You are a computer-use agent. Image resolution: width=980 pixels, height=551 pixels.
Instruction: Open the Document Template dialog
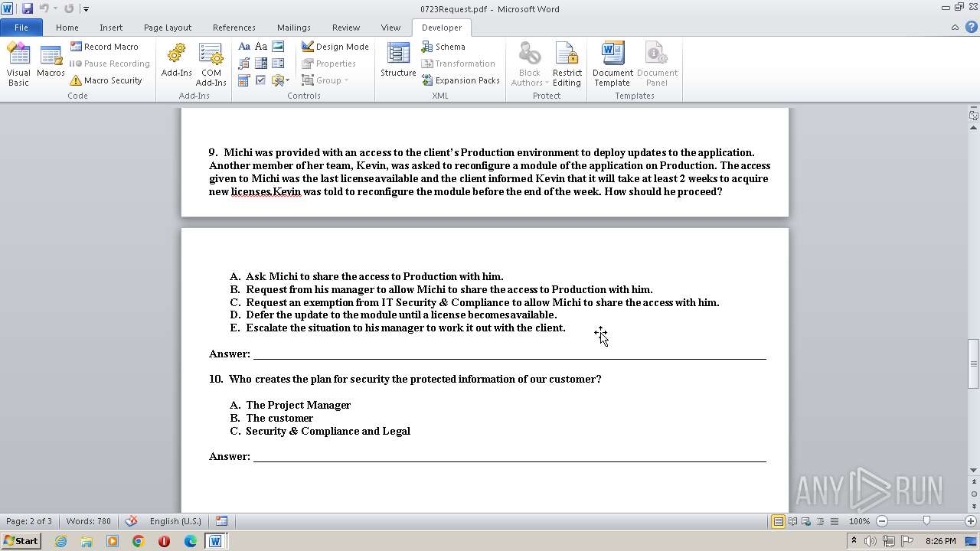612,64
